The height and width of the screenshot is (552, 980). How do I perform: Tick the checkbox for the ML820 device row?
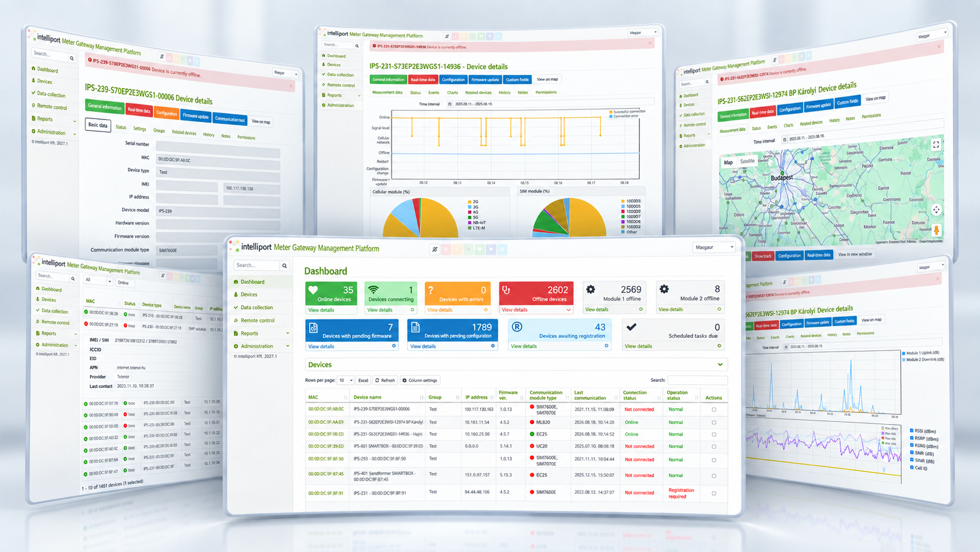pos(714,422)
